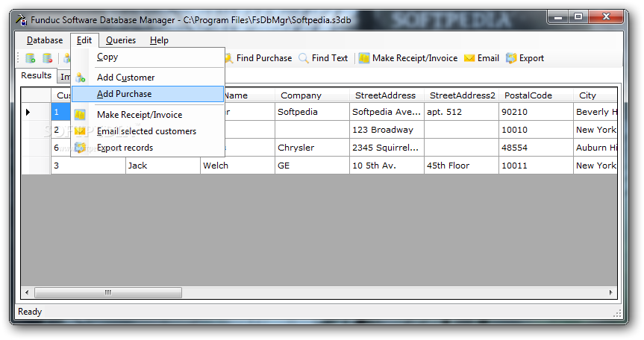Select the GE company cell

312,166
